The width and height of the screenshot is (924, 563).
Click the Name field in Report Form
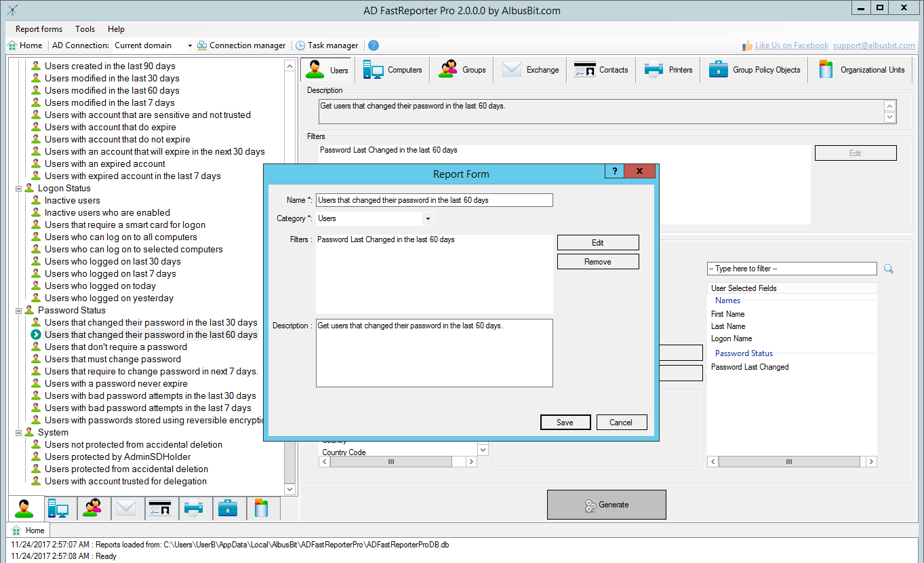tap(435, 200)
